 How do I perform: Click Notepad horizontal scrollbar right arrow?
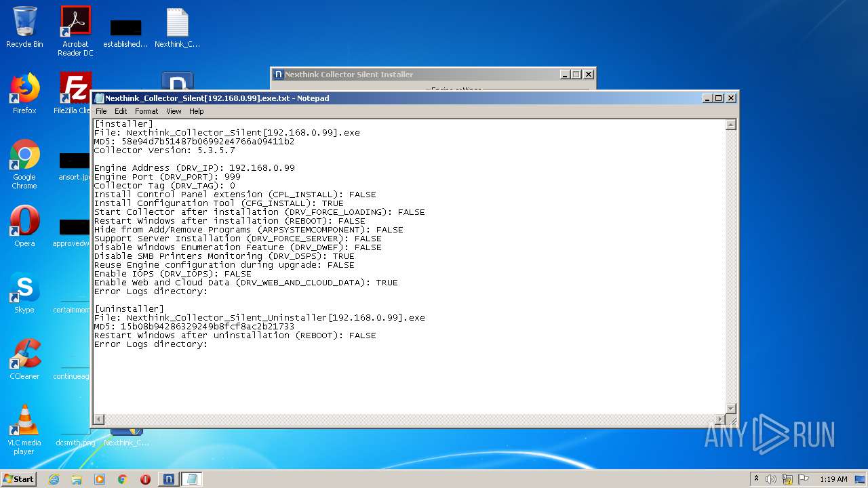719,420
